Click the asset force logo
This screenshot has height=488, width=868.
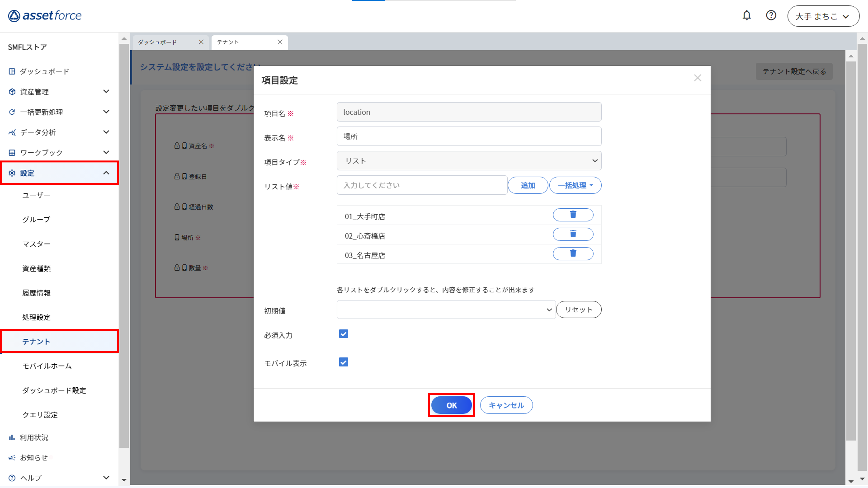click(x=45, y=16)
